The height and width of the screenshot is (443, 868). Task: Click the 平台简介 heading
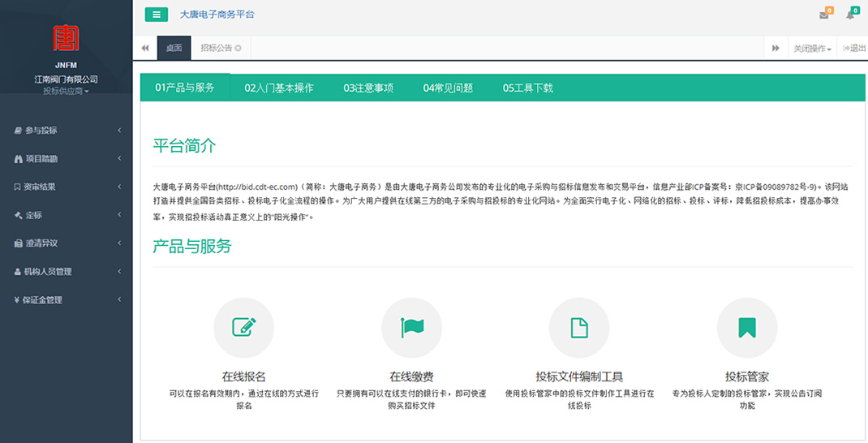click(x=184, y=145)
